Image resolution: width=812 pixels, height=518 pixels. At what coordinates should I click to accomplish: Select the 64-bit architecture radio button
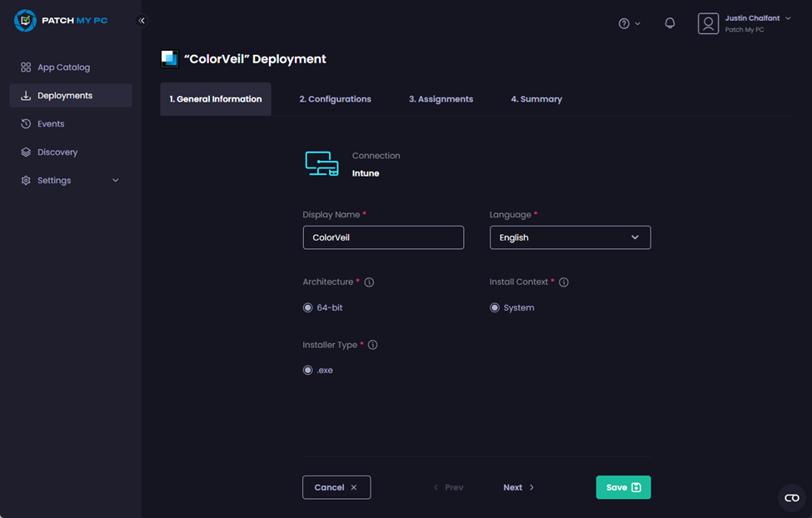pyautogui.click(x=307, y=307)
